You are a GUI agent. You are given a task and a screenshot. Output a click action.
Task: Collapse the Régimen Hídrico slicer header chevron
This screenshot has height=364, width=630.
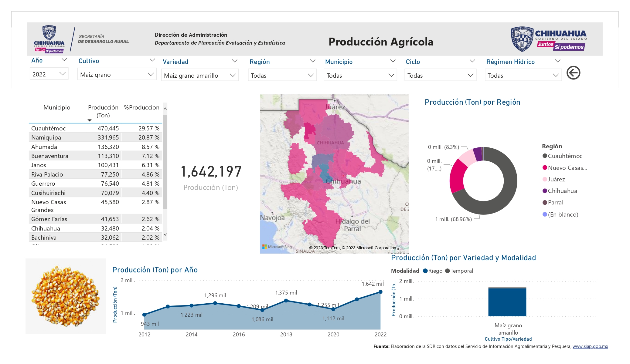[557, 61]
